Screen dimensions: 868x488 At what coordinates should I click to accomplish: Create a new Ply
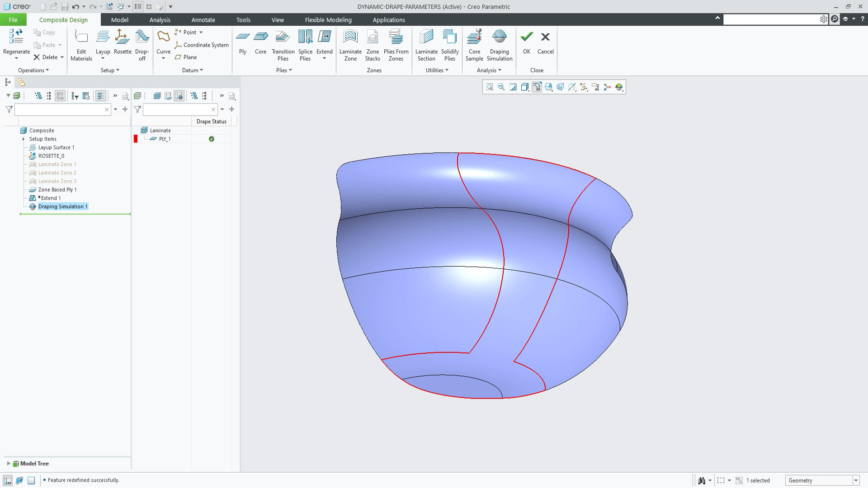pos(243,42)
